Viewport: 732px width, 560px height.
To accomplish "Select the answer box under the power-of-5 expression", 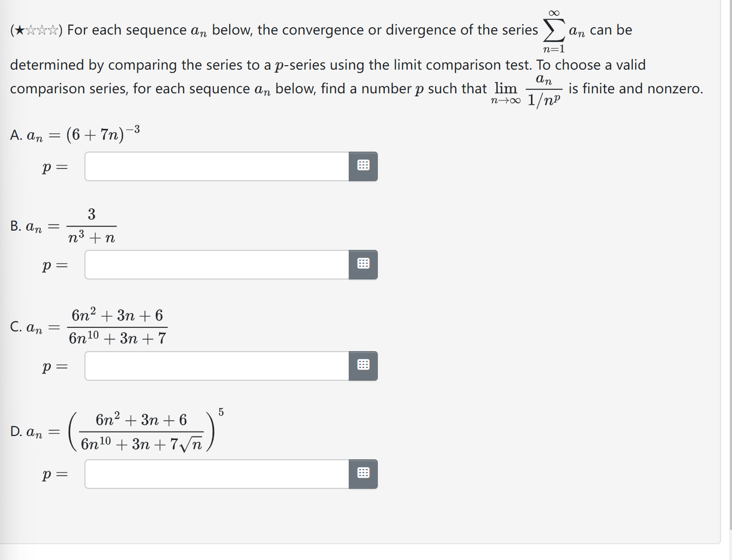I will click(217, 474).
